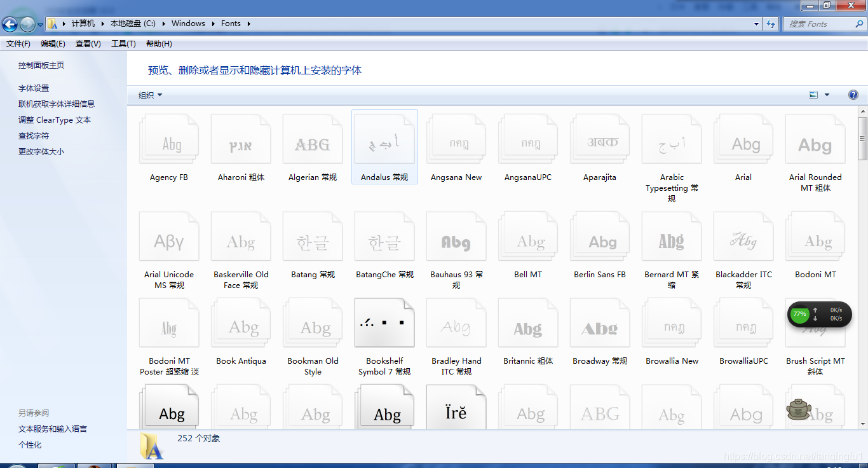Image resolution: width=868 pixels, height=468 pixels.
Task: Expand the arrow after Fonts in breadcrumb
Action: pyautogui.click(x=249, y=24)
